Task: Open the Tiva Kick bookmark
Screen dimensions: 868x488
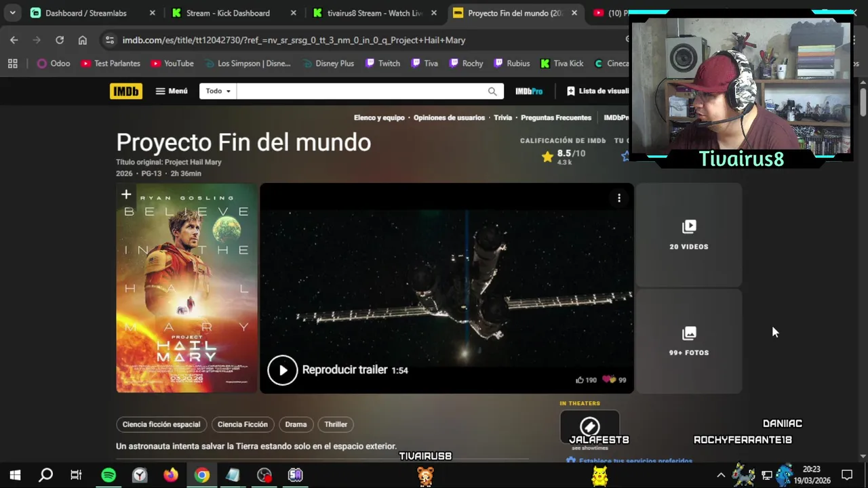Action: 561,63
